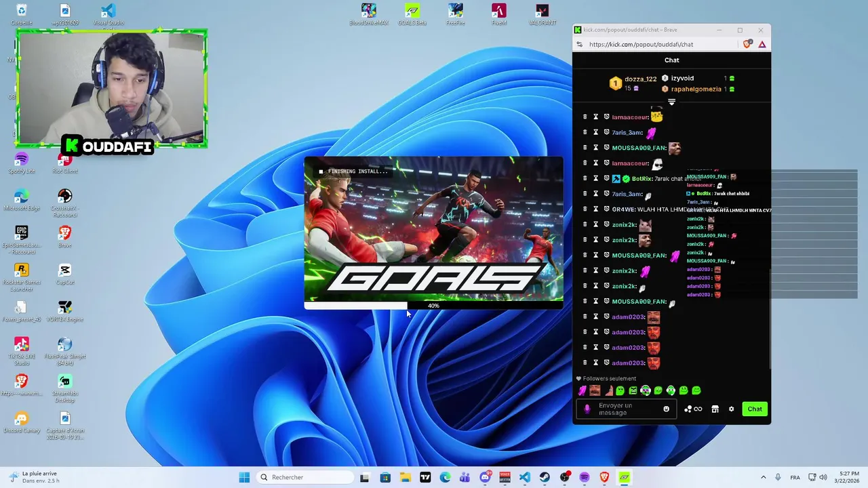
Task: Open Microsoft Store from the taskbar
Action: tap(385, 477)
